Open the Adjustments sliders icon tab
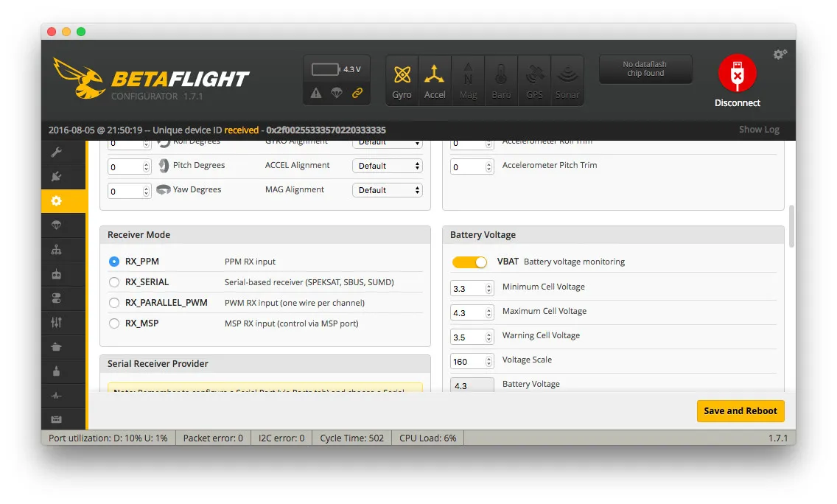Screen dimensions: 837x504 57,322
